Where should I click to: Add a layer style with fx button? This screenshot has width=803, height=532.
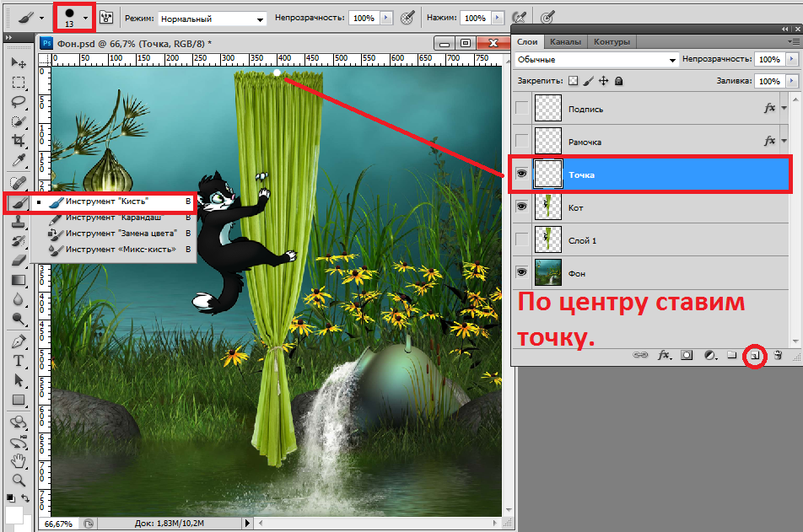(x=664, y=355)
